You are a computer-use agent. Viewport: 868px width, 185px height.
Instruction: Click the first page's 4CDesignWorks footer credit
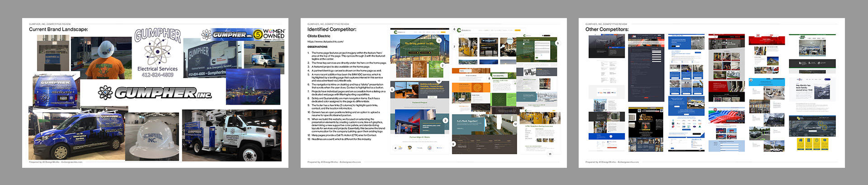[x=56, y=162]
